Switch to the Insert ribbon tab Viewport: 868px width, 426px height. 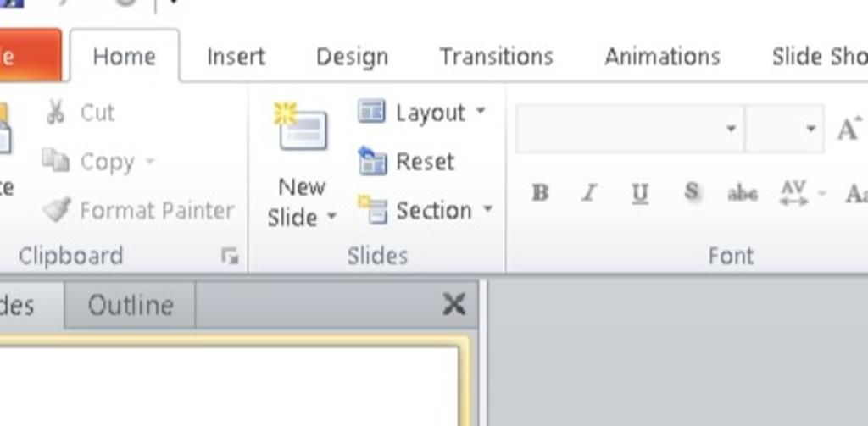pos(236,57)
